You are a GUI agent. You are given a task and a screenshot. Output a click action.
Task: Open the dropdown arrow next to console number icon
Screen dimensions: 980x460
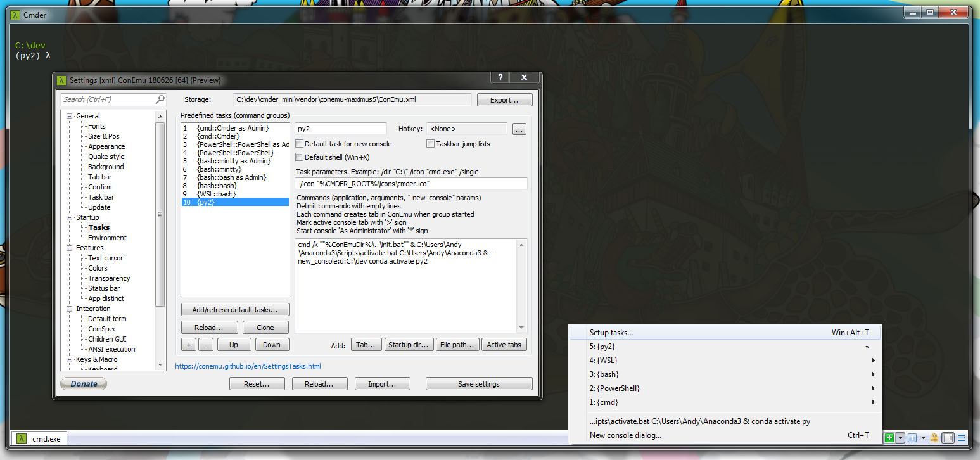923,438
